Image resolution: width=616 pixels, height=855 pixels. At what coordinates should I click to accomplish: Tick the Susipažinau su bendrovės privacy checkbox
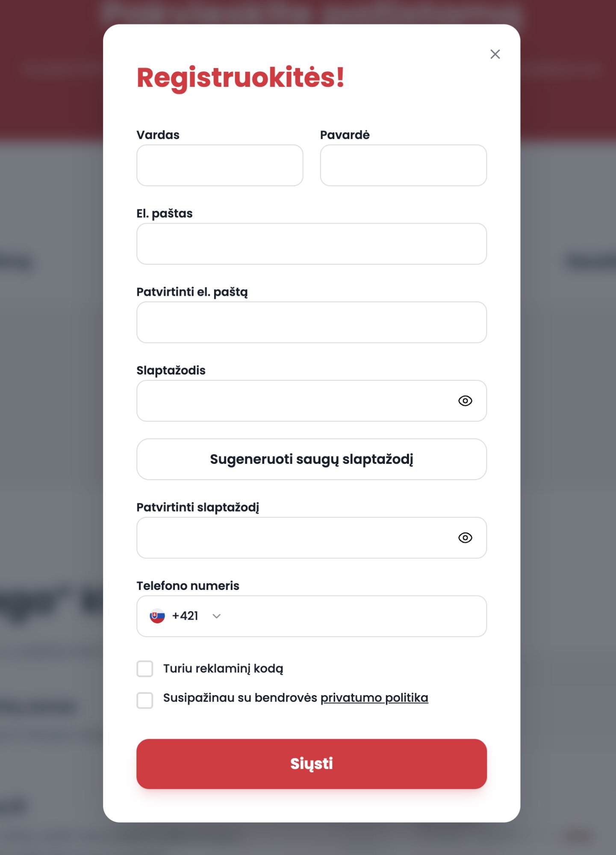[x=145, y=700]
